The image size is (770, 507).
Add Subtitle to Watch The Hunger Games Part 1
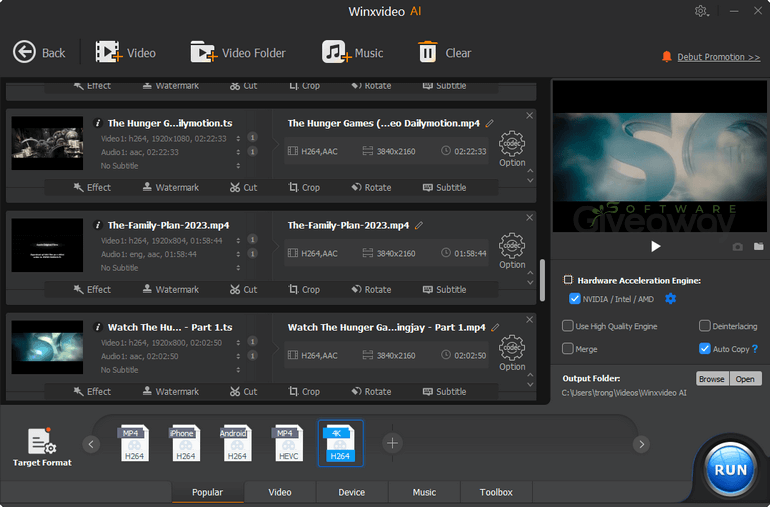pyautogui.click(x=444, y=392)
